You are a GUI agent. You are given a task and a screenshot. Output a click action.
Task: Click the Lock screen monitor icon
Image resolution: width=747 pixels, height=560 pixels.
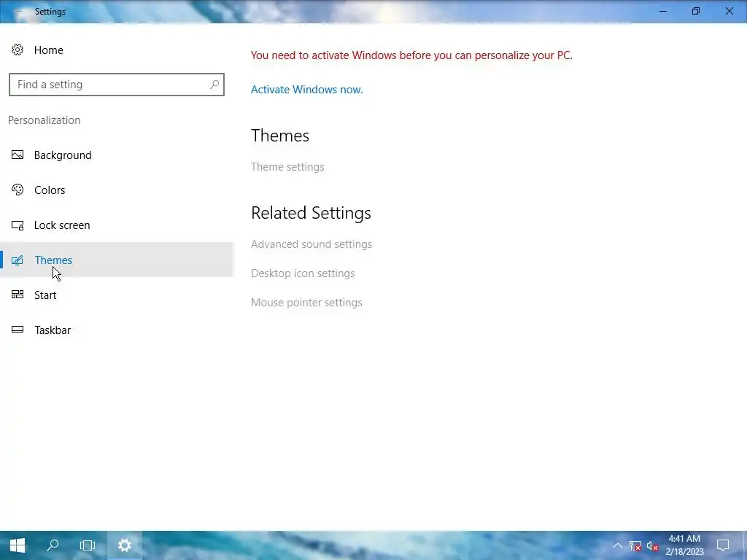click(x=18, y=225)
